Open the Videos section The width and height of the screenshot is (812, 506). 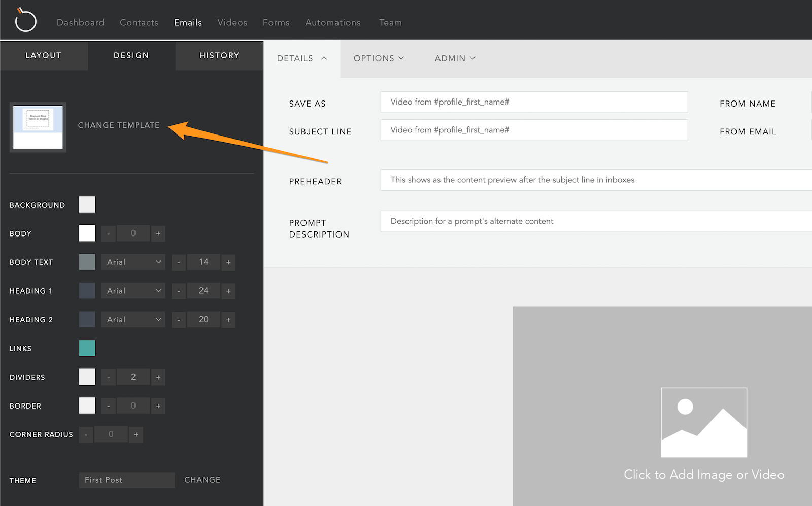(232, 22)
